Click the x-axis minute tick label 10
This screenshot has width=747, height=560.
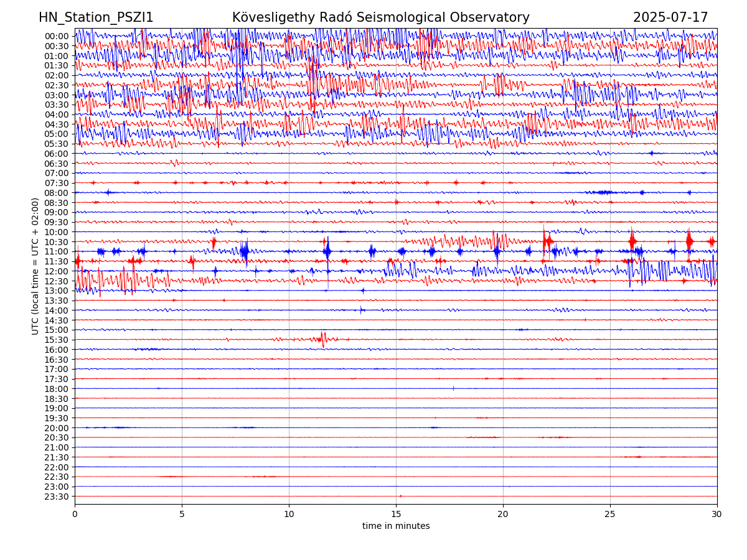[x=289, y=515]
